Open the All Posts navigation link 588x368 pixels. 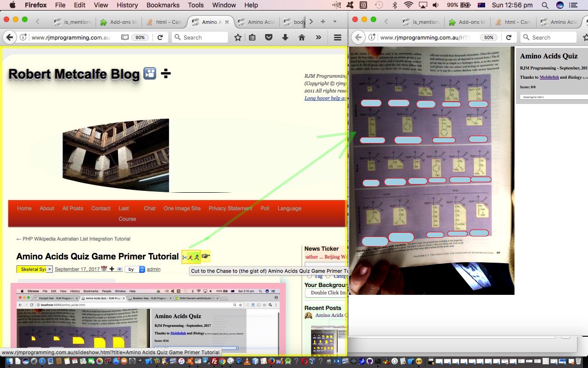coord(73,208)
